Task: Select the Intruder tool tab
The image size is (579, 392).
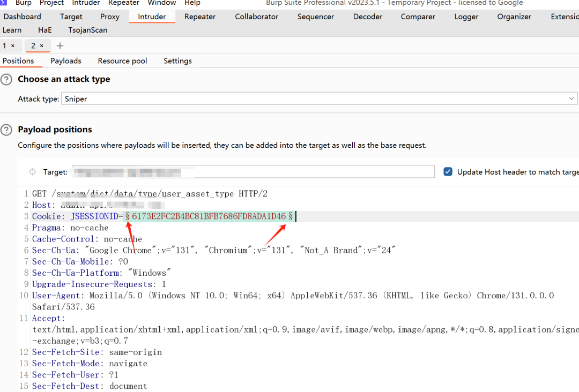Action: [x=152, y=17]
